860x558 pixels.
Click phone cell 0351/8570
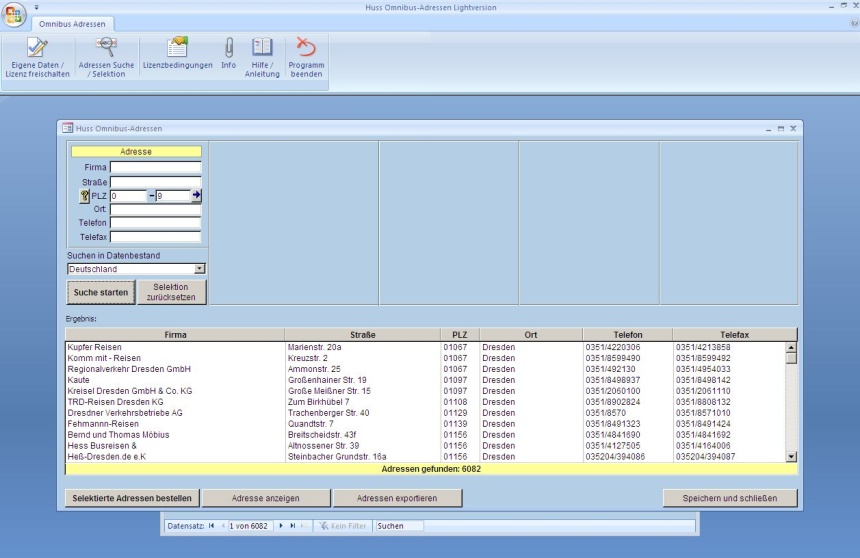[x=606, y=413]
